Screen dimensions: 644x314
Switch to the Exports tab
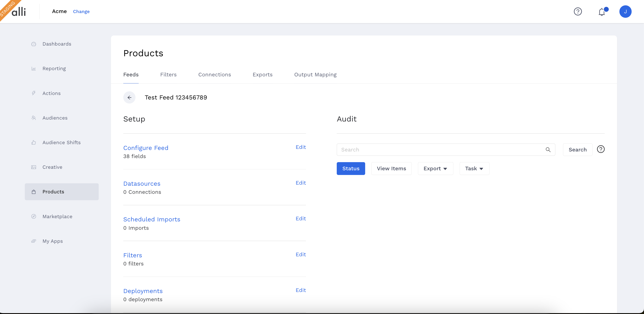click(x=263, y=75)
